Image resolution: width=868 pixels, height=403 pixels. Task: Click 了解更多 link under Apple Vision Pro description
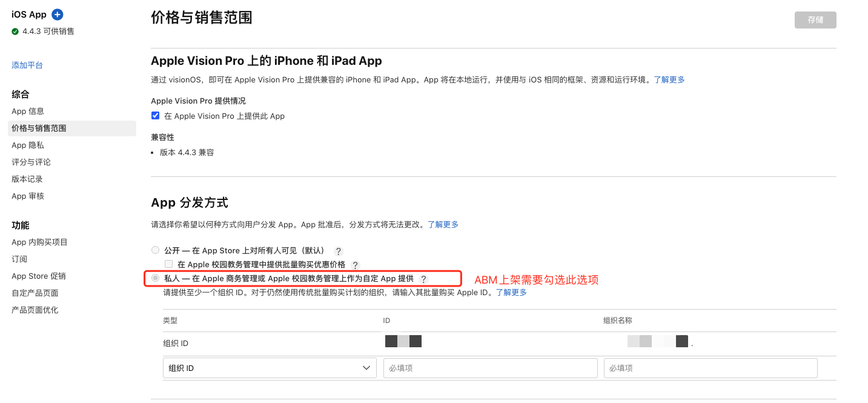pos(669,80)
